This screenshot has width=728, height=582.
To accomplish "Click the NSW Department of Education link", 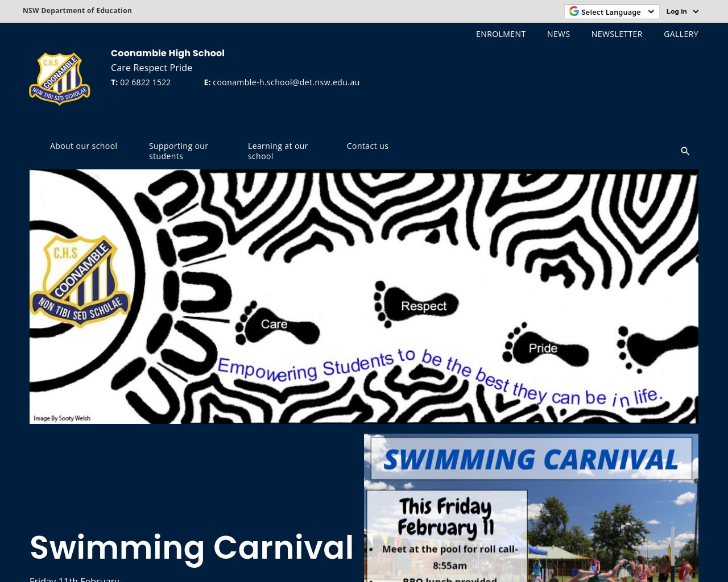I will click(77, 11).
